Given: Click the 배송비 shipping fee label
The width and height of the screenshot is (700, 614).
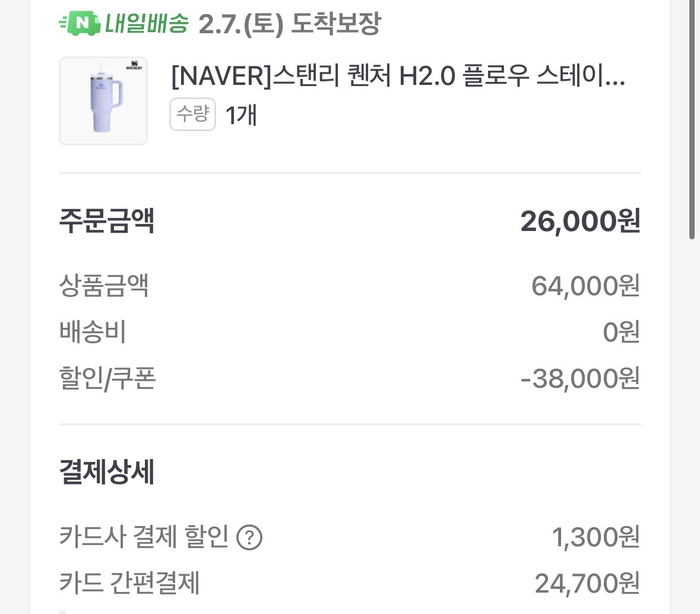Looking at the screenshot, I should 93,332.
